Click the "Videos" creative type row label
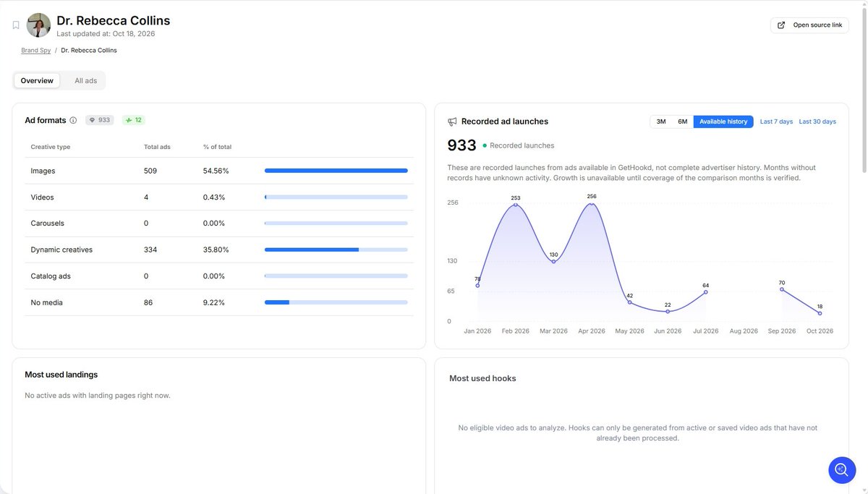 [x=42, y=197]
